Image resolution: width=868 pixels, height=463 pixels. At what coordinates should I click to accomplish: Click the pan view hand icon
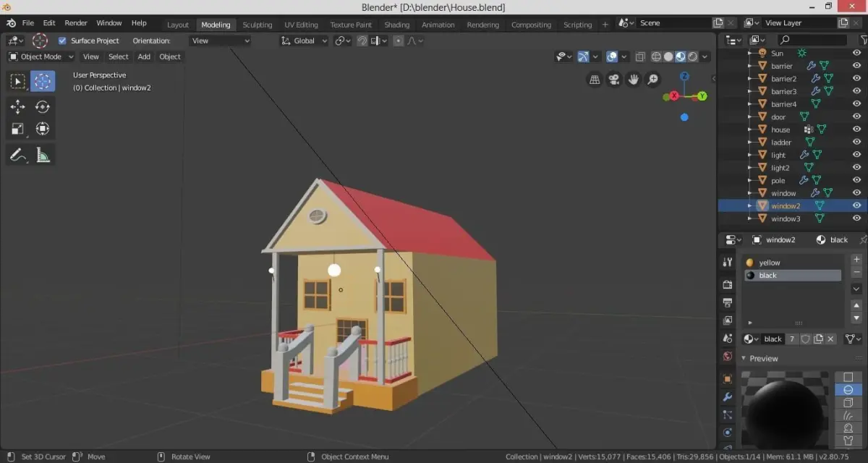coord(634,80)
